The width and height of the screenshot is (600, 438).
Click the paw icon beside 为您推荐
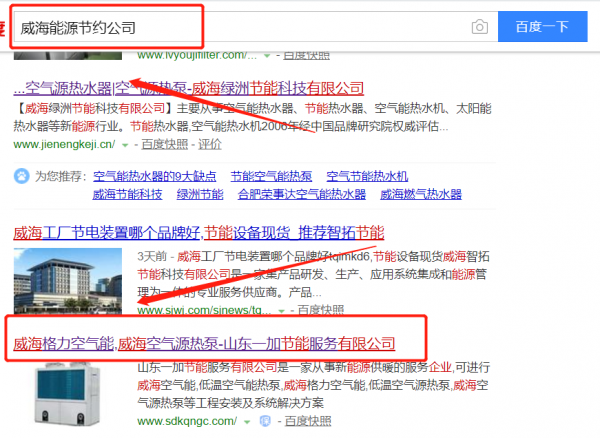[21, 176]
